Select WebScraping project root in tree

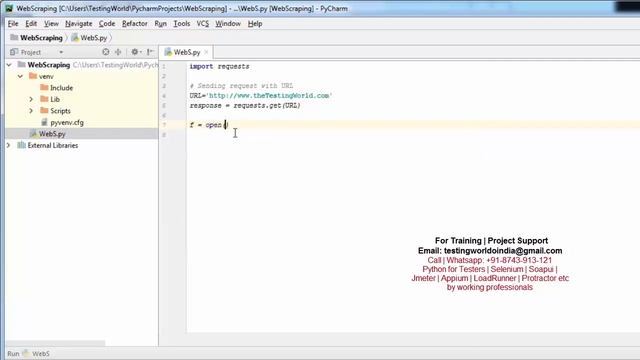pos(82,65)
